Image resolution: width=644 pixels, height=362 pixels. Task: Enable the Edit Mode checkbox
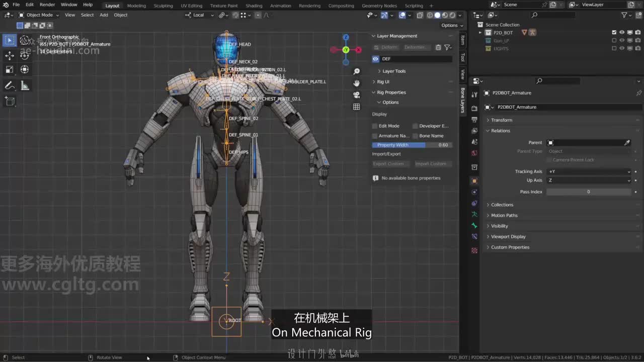point(375,126)
